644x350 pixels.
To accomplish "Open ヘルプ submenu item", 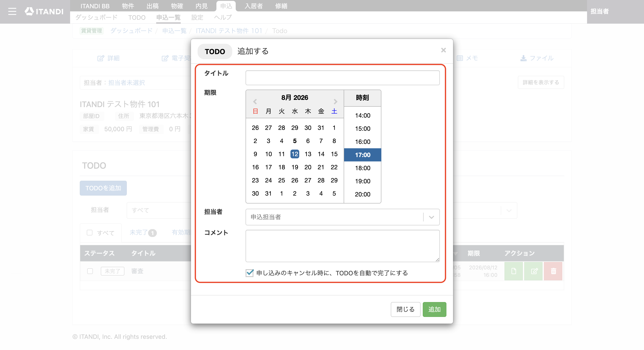I will [223, 17].
